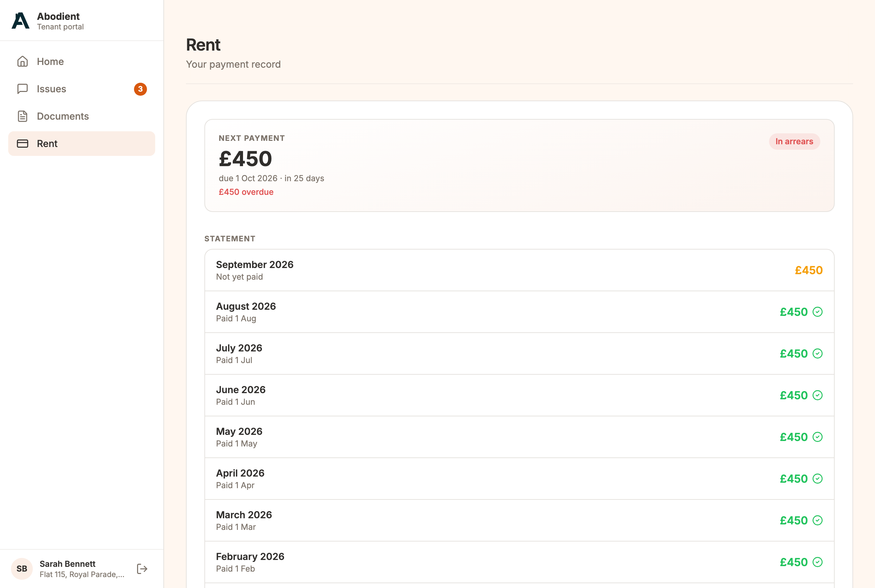
Task: Select the July 2026 statement row
Action: (x=519, y=353)
